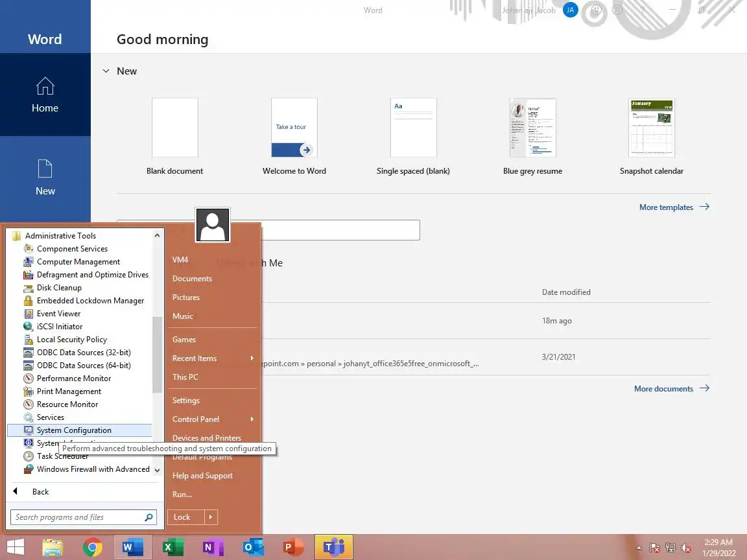The width and height of the screenshot is (747, 560).
Task: Open Services console
Action: 50,417
